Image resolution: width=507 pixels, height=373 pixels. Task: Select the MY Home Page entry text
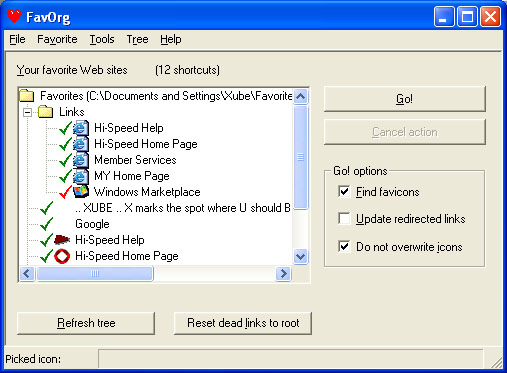click(x=132, y=176)
